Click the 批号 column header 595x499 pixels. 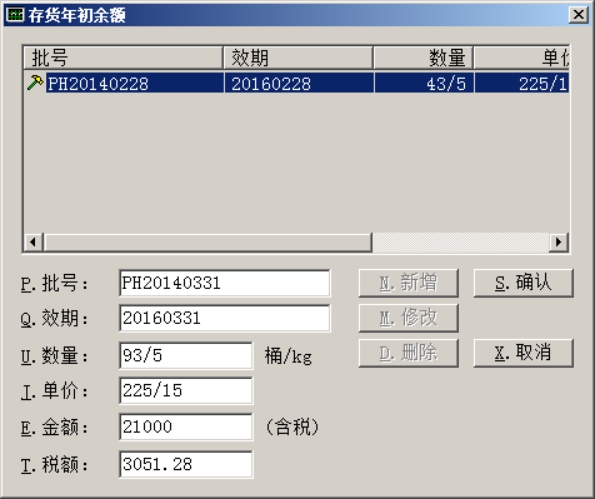[123, 58]
